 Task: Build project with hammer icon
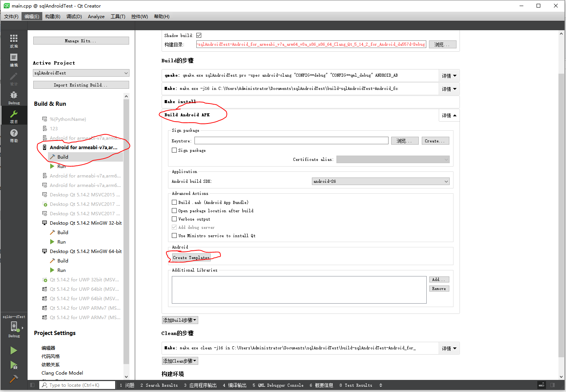click(14, 378)
